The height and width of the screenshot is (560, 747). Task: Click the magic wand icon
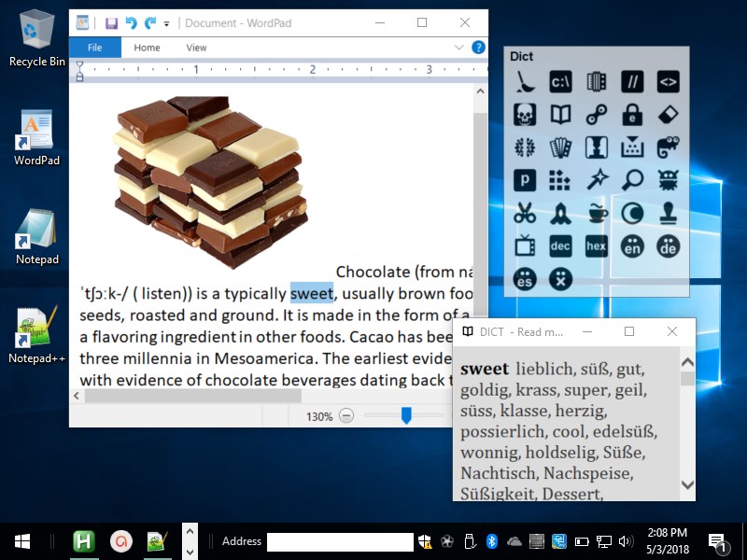click(x=597, y=180)
